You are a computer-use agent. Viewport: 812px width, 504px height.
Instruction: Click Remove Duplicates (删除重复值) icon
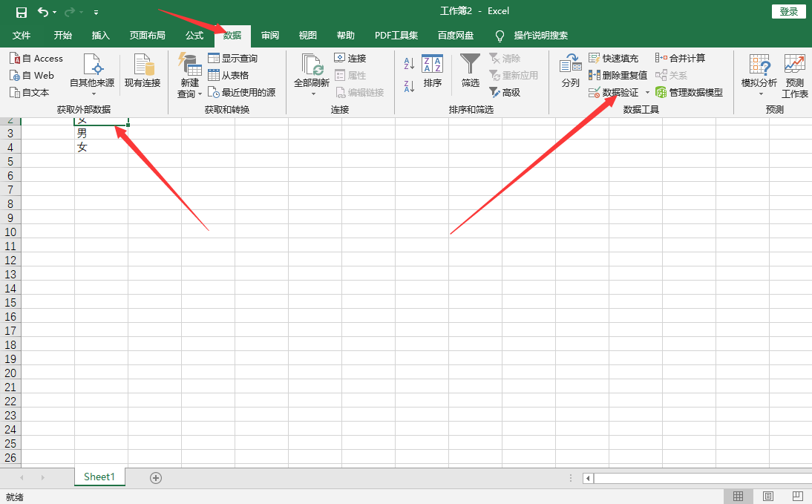pyautogui.click(x=595, y=75)
